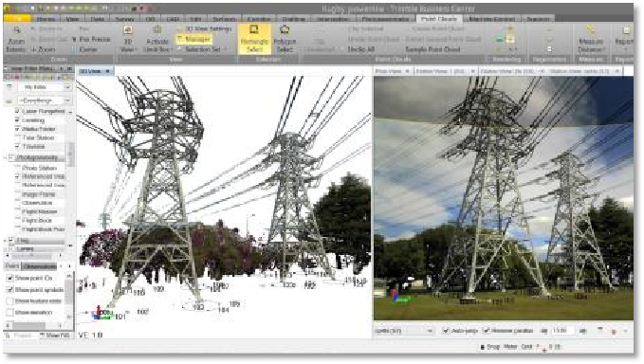
Task: Open the Everything filter dropdown
Action: [x=44, y=100]
